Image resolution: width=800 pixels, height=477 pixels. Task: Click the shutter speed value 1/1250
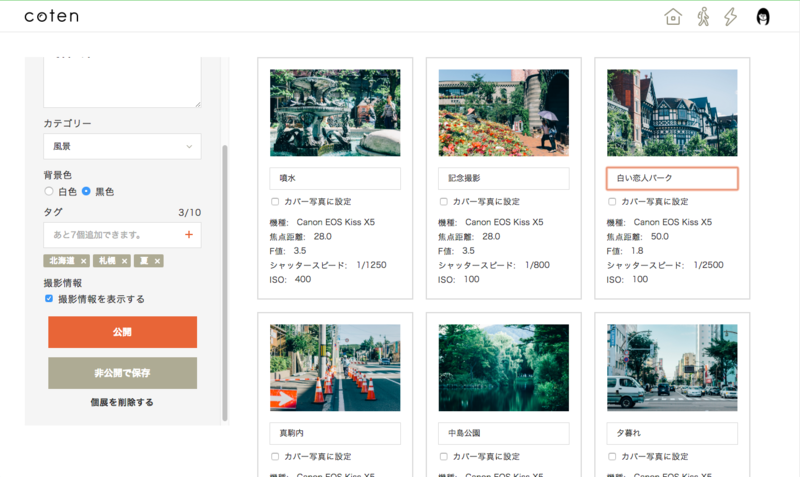tap(371, 265)
